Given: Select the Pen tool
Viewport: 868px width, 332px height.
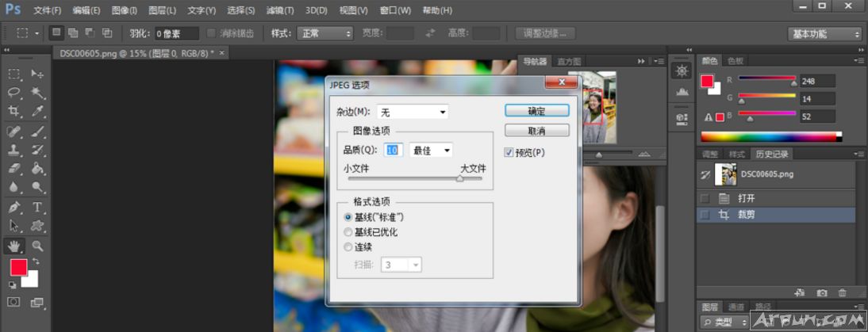Looking at the screenshot, I should pos(14,208).
